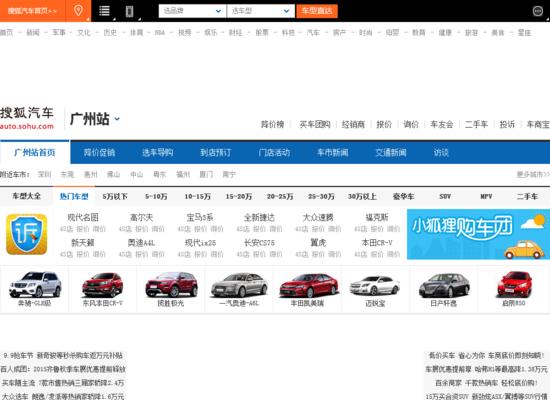Open the 访谈 nav tab
The image size is (550, 400).
pyautogui.click(x=441, y=152)
